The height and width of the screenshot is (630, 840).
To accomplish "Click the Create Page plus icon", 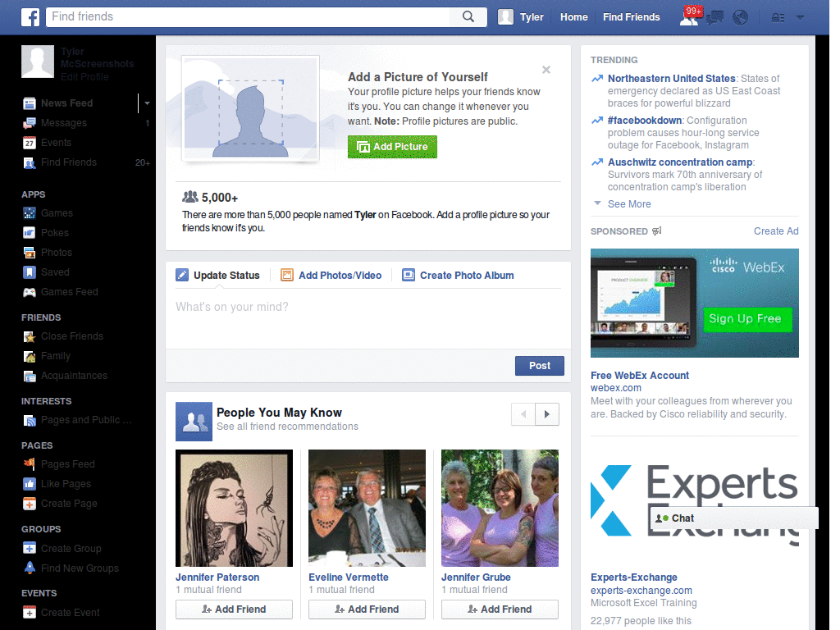I will 30,504.
